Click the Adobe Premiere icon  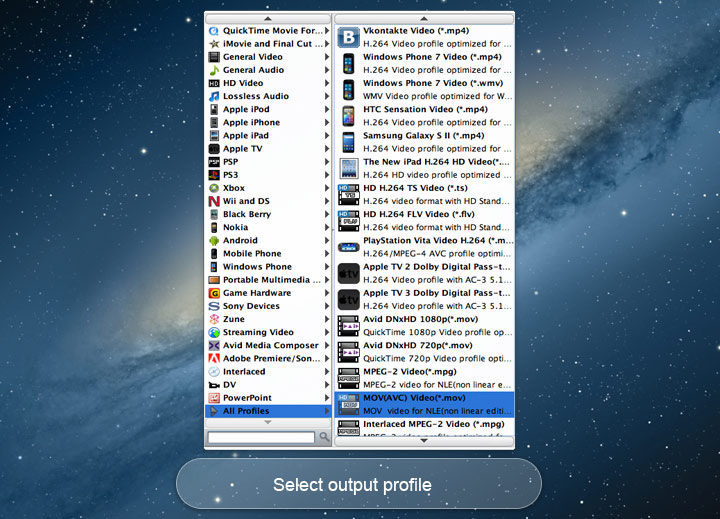214,358
